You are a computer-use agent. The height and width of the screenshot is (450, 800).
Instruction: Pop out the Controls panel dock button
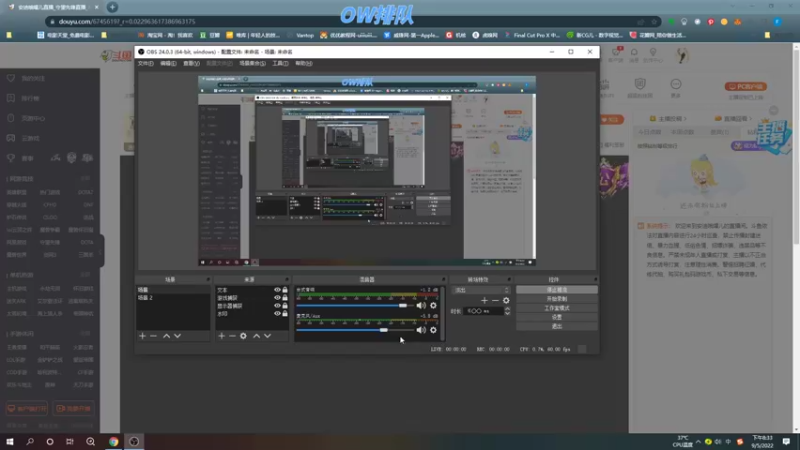click(x=595, y=280)
